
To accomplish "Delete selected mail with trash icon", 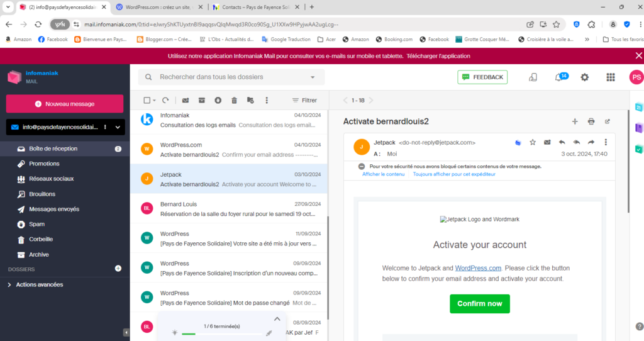I will coord(234,100).
